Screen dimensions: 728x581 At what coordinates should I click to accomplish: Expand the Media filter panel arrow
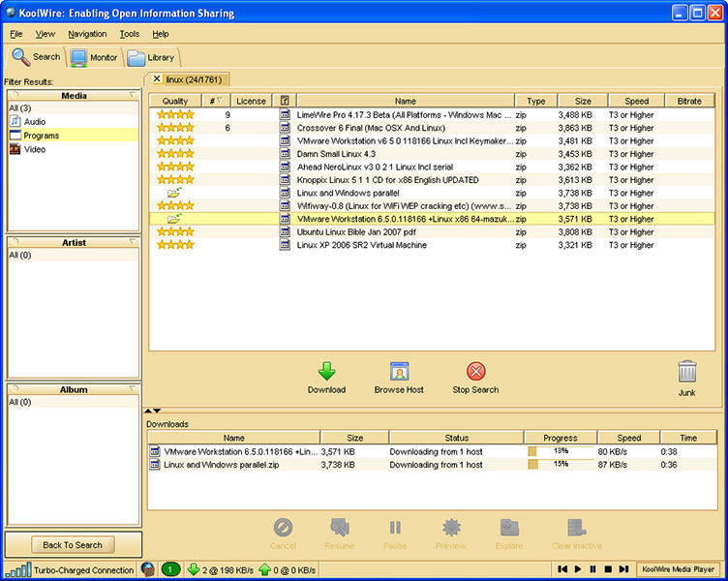tap(133, 95)
